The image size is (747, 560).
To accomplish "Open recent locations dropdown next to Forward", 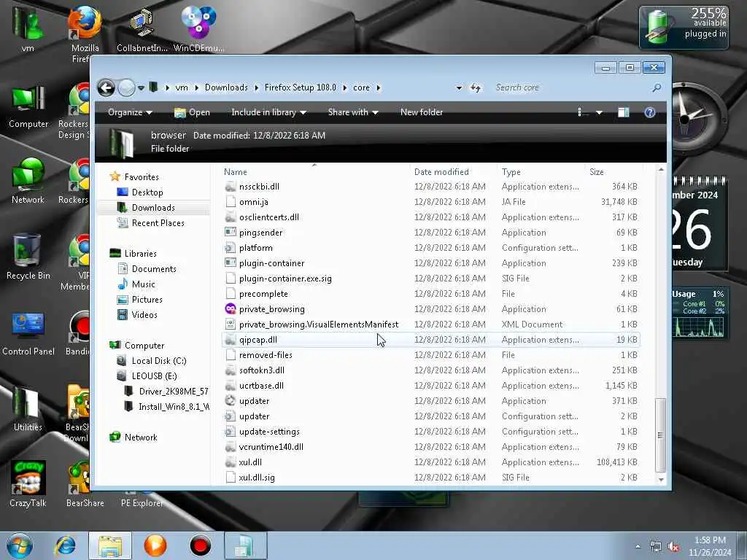I will (x=141, y=88).
